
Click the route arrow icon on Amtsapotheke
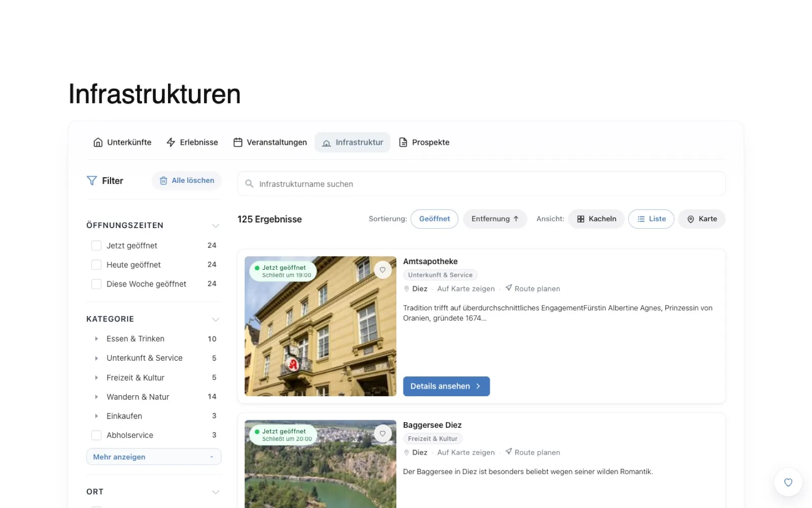point(509,288)
